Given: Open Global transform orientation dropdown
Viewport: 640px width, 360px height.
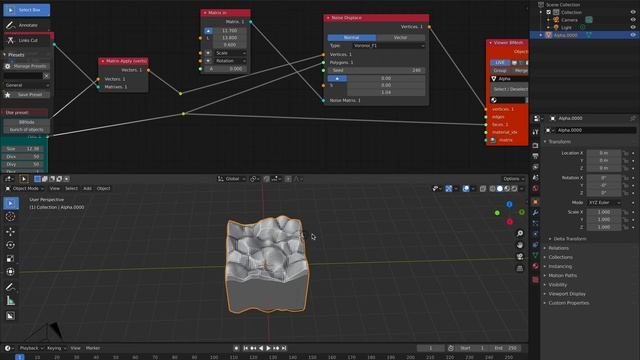Looking at the screenshot, I should [x=232, y=179].
